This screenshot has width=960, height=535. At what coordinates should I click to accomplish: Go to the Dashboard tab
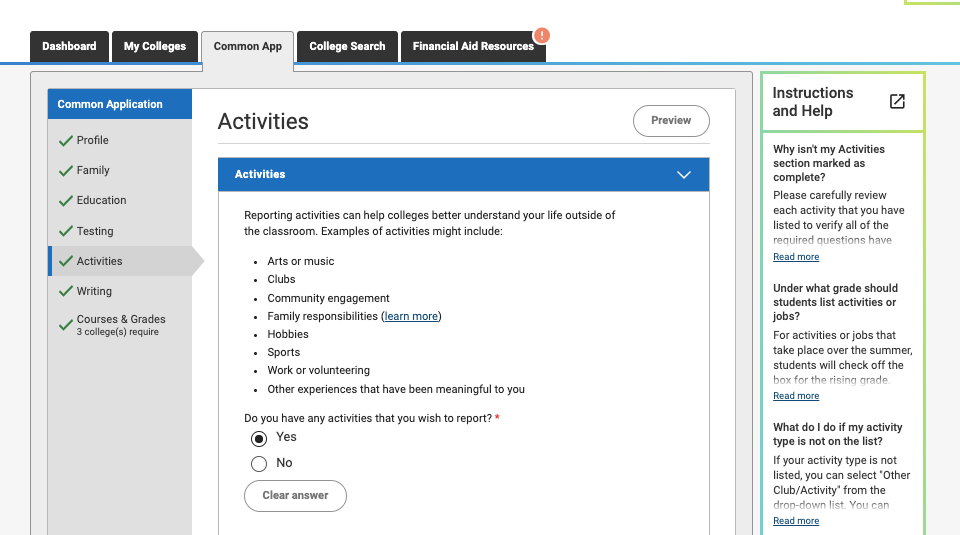pyautogui.click(x=69, y=46)
